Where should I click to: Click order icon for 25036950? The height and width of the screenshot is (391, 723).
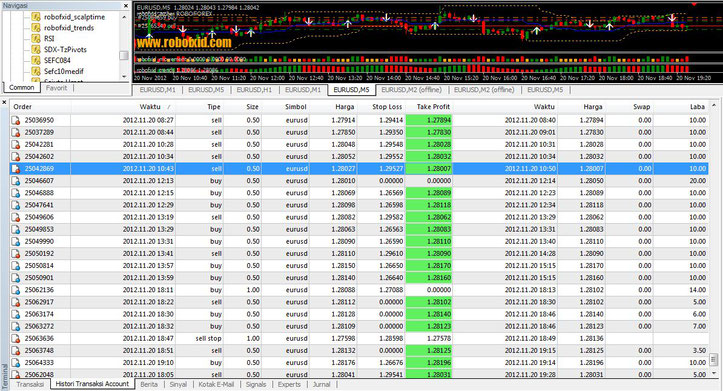click(x=16, y=120)
